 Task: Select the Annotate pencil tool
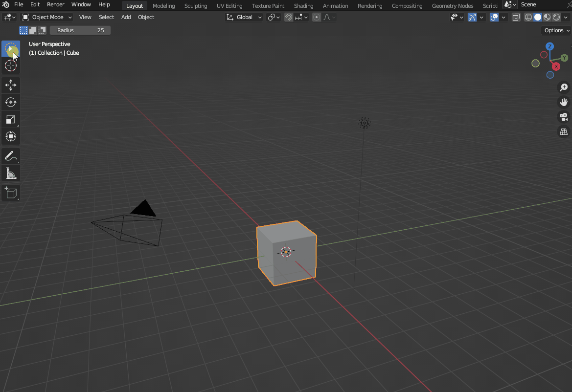(x=11, y=156)
